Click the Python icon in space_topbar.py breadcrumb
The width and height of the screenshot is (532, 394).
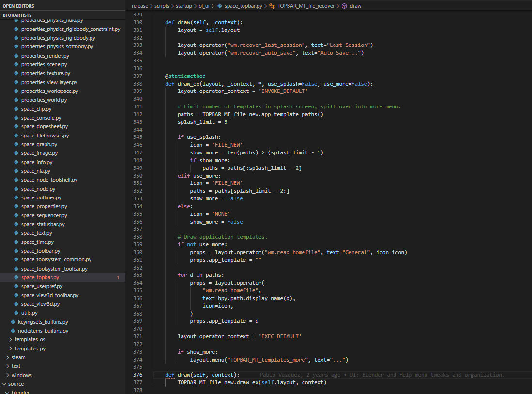(x=219, y=6)
